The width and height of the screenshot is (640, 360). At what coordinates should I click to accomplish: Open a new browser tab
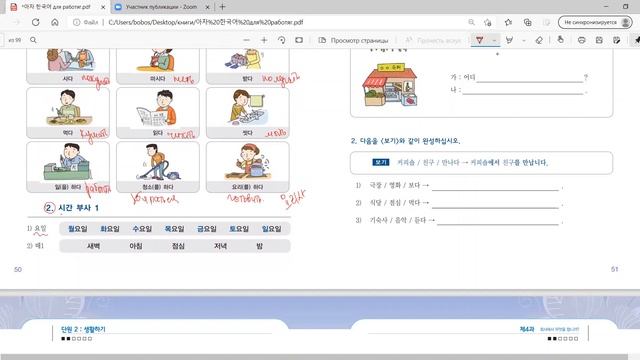click(x=222, y=7)
